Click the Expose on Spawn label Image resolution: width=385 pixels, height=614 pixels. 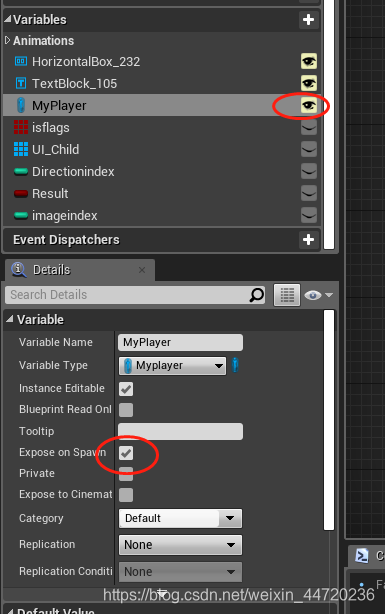[62, 453]
